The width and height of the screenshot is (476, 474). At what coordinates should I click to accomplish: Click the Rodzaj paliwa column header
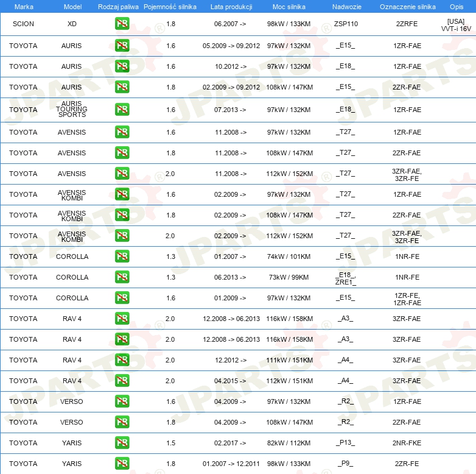[x=118, y=7]
